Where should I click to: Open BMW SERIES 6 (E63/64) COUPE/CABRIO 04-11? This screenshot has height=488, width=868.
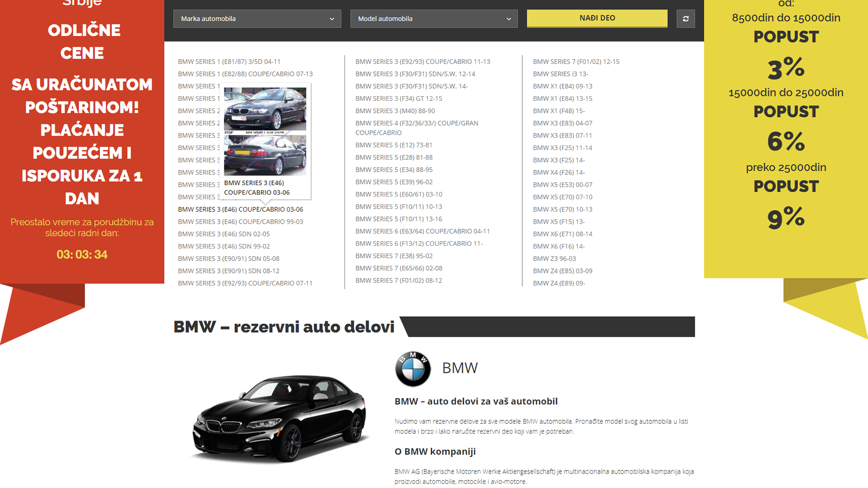pos(423,231)
